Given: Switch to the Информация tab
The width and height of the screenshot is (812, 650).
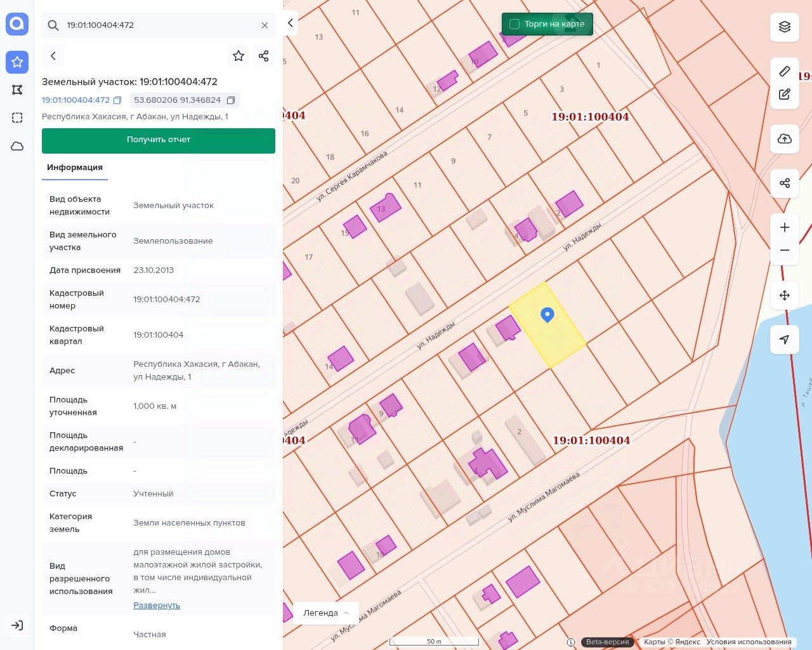Looking at the screenshot, I should 75,168.
